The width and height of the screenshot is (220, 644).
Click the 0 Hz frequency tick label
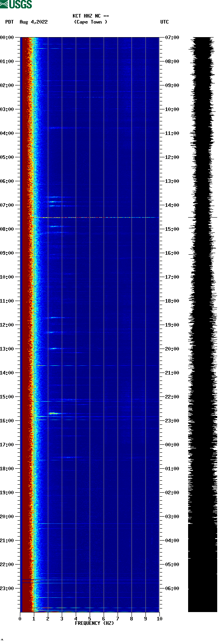click(x=20, y=619)
